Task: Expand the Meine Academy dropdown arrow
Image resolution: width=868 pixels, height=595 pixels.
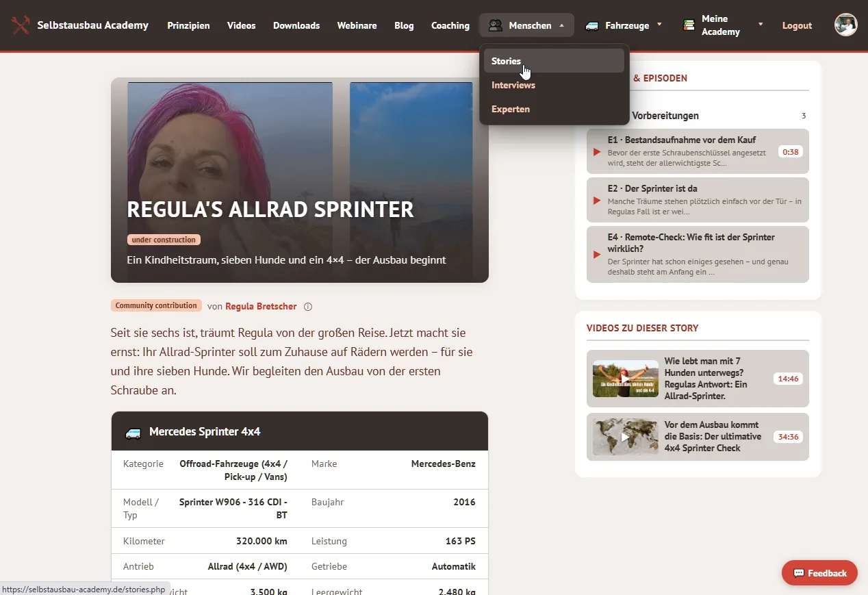Action: tap(761, 25)
